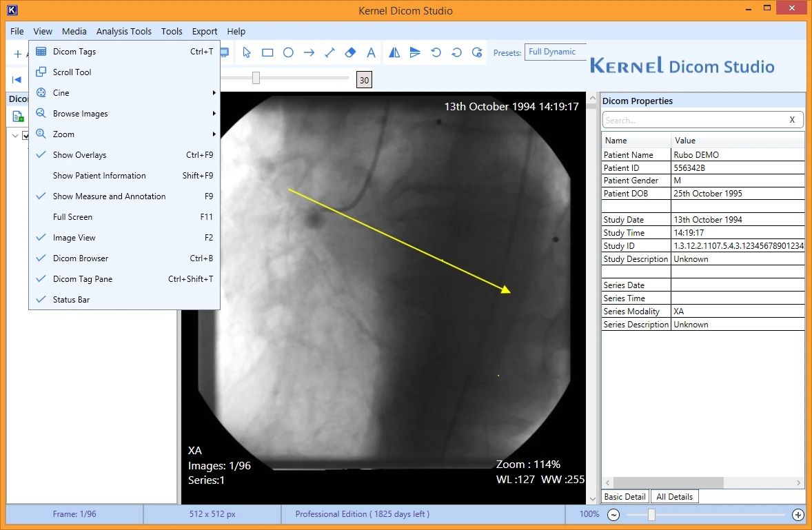Click the Cine film reel icon
Viewport: 812px width, 530px height.
41,92
